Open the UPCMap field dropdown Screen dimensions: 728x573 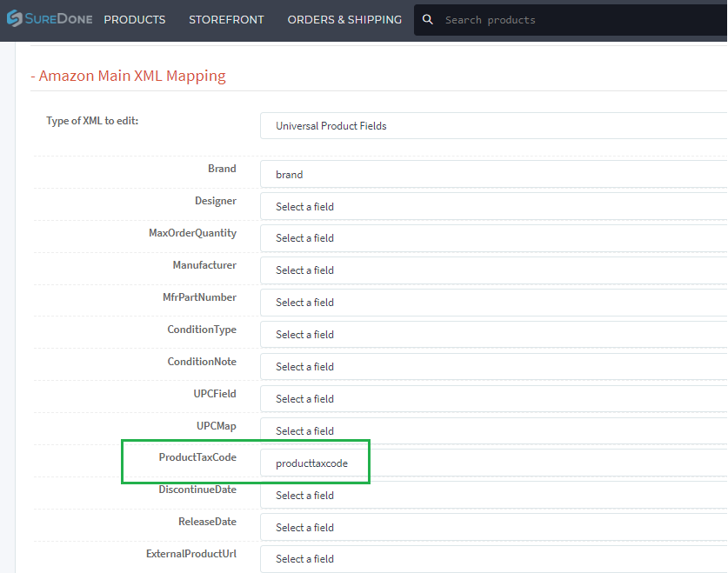pos(494,430)
